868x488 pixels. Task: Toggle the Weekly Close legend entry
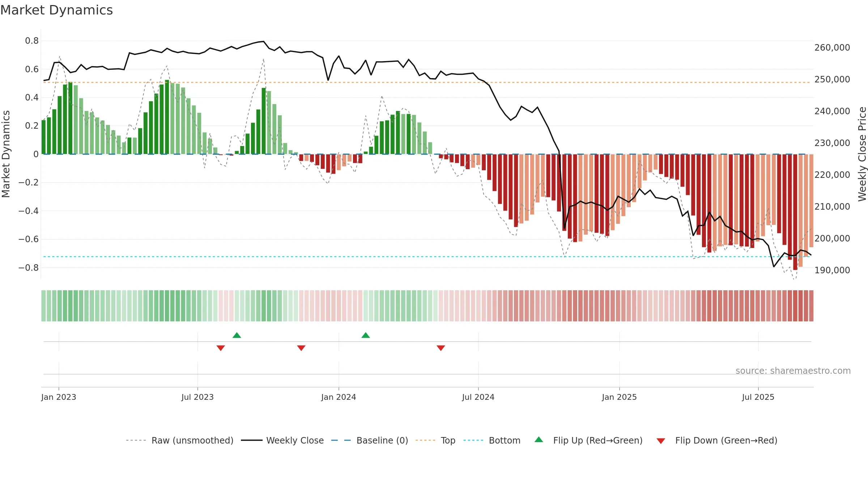pos(282,440)
